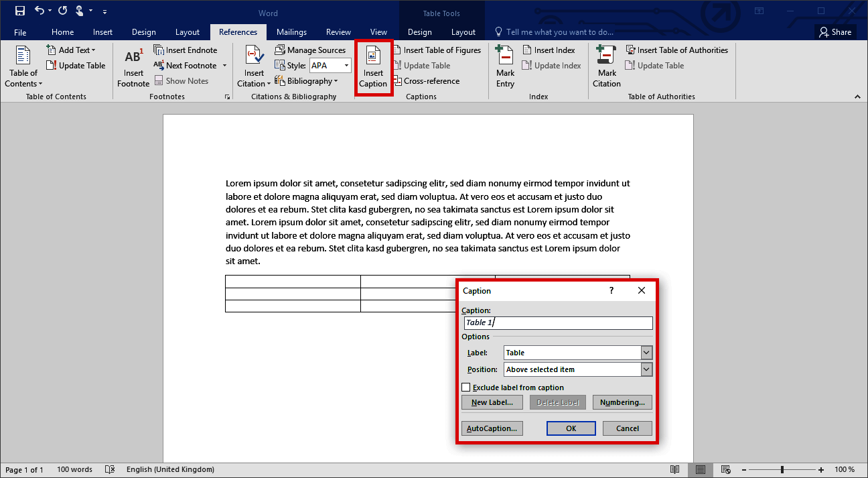Select Insert Footnote

133,67
